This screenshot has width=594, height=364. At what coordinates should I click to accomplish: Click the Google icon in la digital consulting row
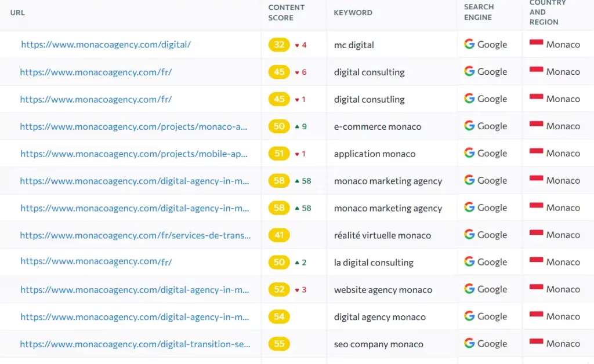point(469,262)
